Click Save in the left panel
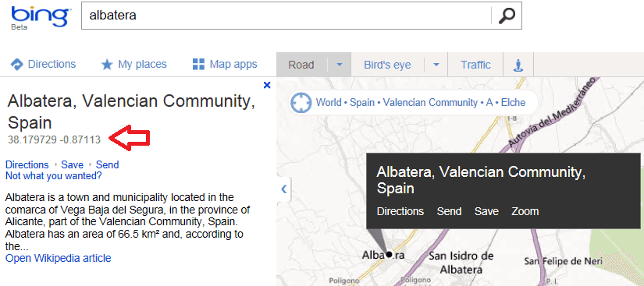The width and height of the screenshot is (644, 286). point(73,164)
